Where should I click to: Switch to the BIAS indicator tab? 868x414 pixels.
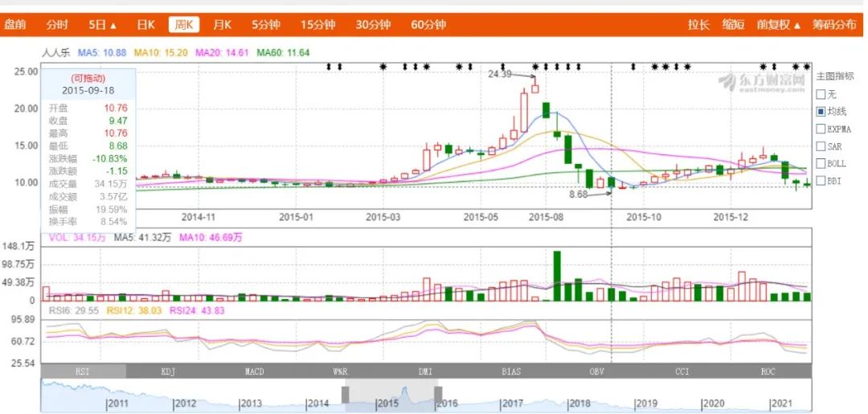(x=511, y=371)
